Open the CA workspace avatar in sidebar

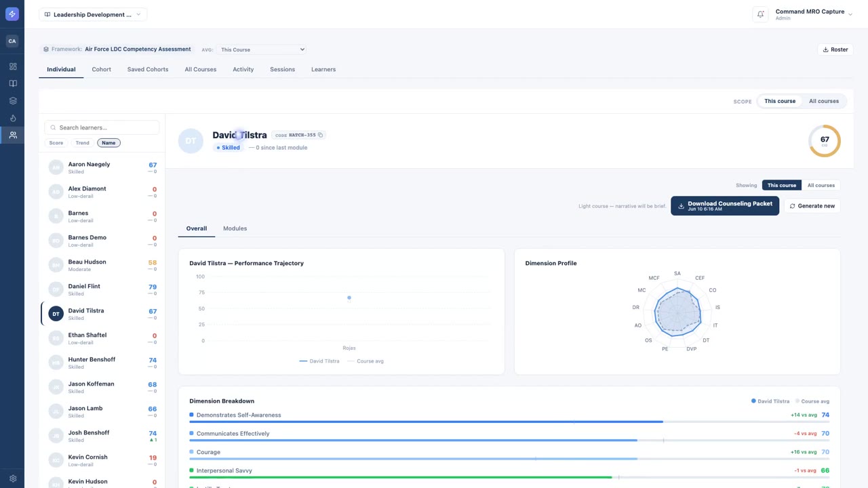click(x=12, y=41)
